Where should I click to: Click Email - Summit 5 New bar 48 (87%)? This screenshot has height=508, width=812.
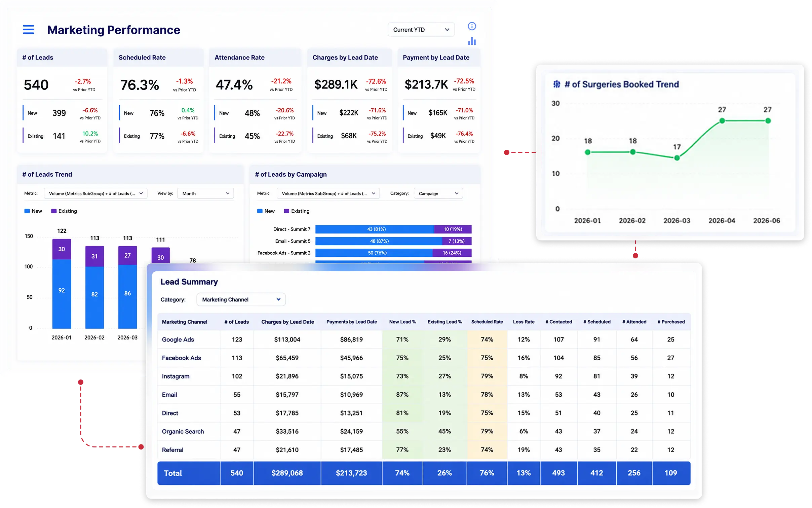tap(379, 241)
